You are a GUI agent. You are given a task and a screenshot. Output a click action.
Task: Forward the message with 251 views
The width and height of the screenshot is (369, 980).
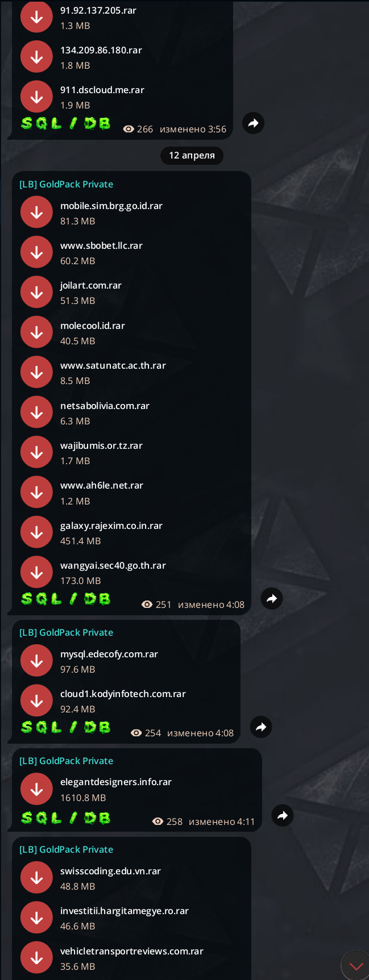(x=272, y=598)
